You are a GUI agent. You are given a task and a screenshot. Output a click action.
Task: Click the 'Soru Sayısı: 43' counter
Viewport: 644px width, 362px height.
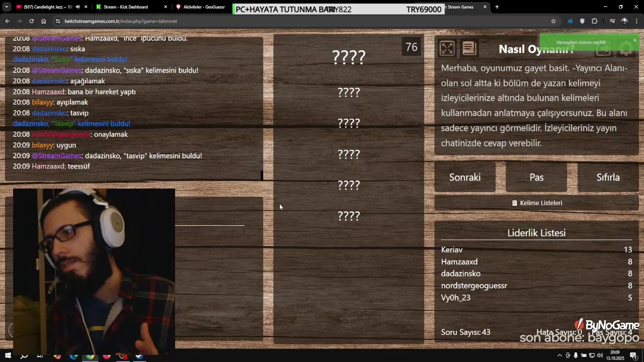pyautogui.click(x=465, y=332)
